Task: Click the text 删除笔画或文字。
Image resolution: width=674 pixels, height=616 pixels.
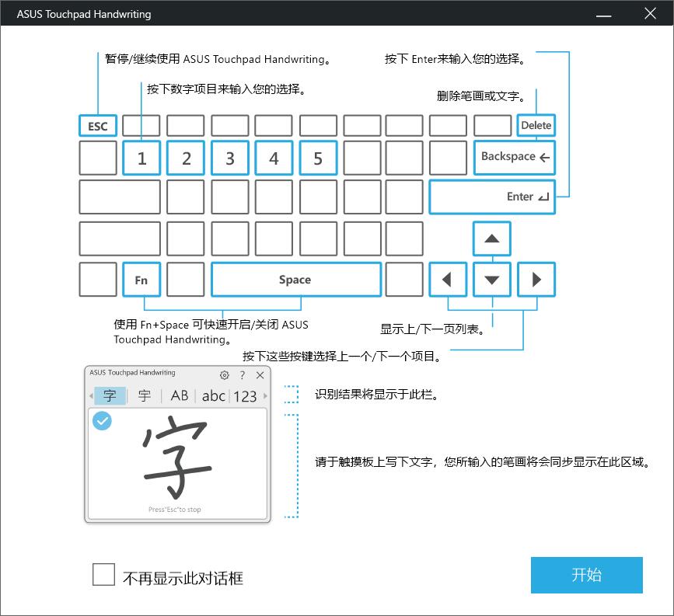Action: point(481,96)
